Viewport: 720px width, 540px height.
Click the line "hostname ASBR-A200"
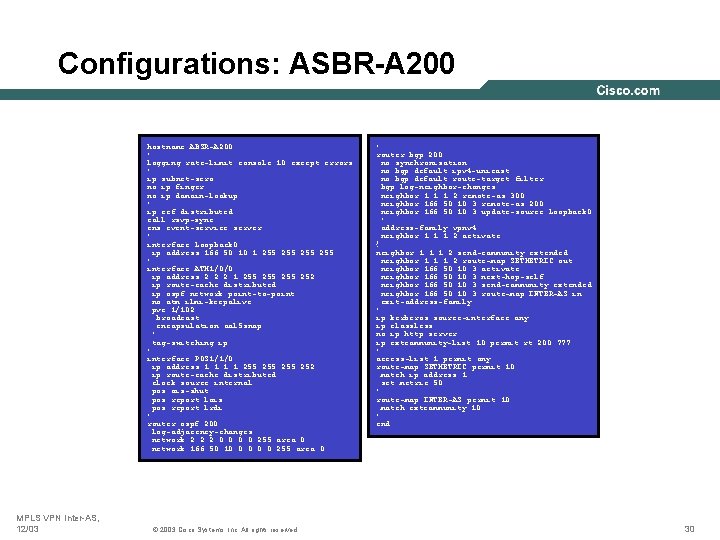[190, 146]
